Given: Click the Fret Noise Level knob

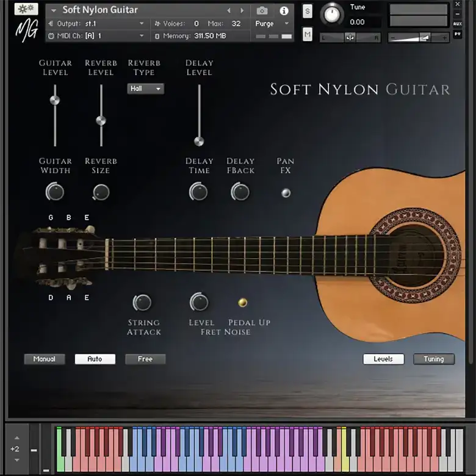Looking at the screenshot, I should pyautogui.click(x=199, y=302).
